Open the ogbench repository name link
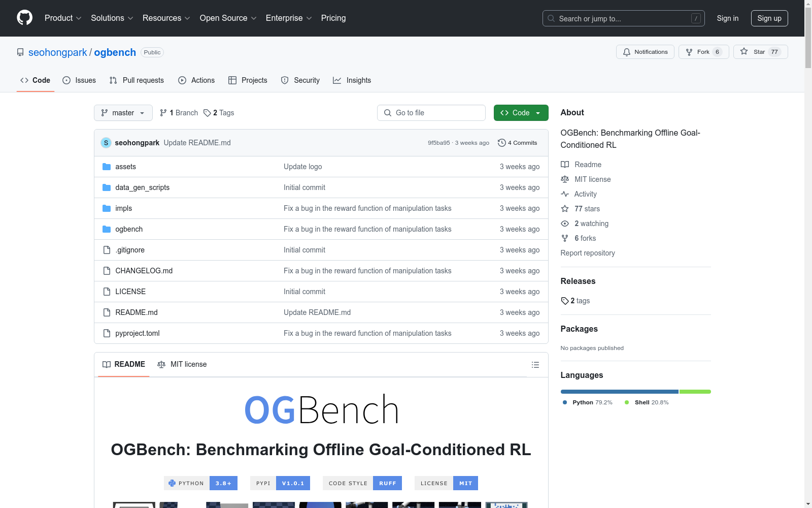This screenshot has width=812, height=508. [x=115, y=52]
